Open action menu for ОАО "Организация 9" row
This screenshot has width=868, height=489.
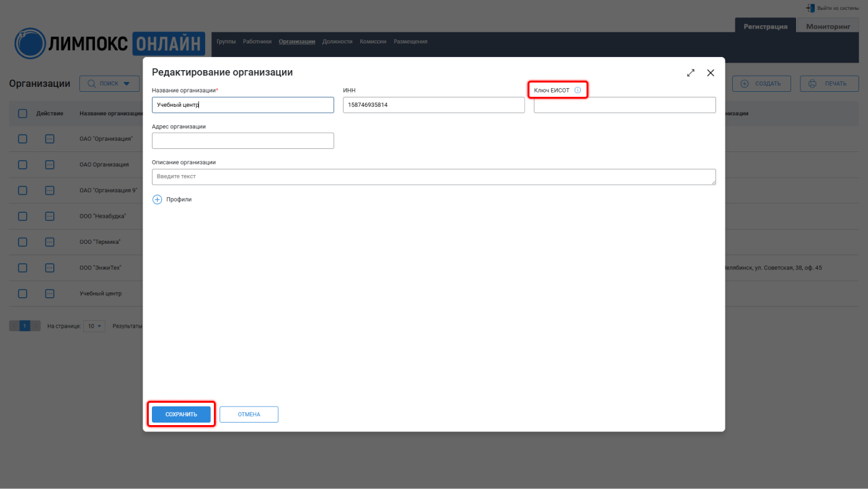click(x=50, y=191)
